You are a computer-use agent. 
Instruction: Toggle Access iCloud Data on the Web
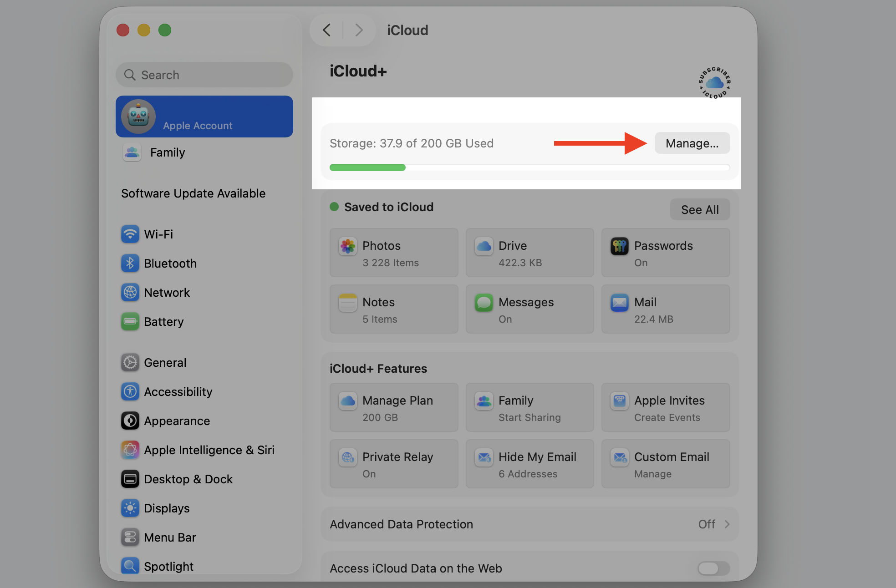[x=713, y=568]
